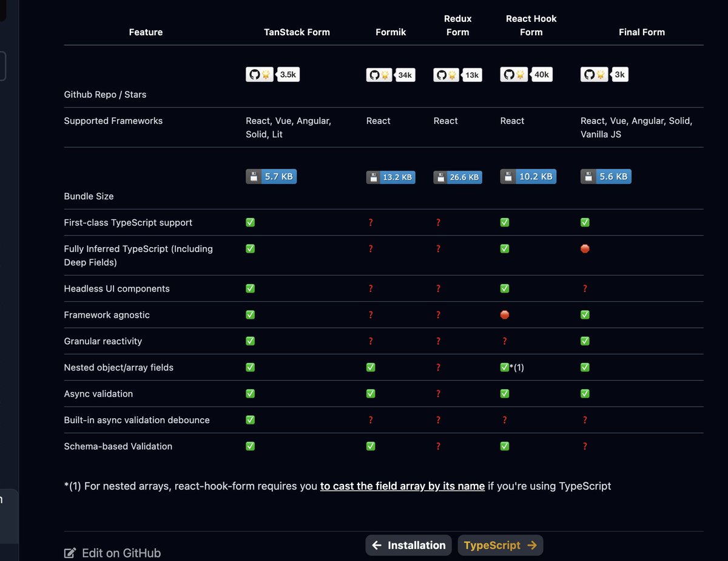Select 'Built-in async validation debounce' row label
728x561 pixels.
[137, 420]
